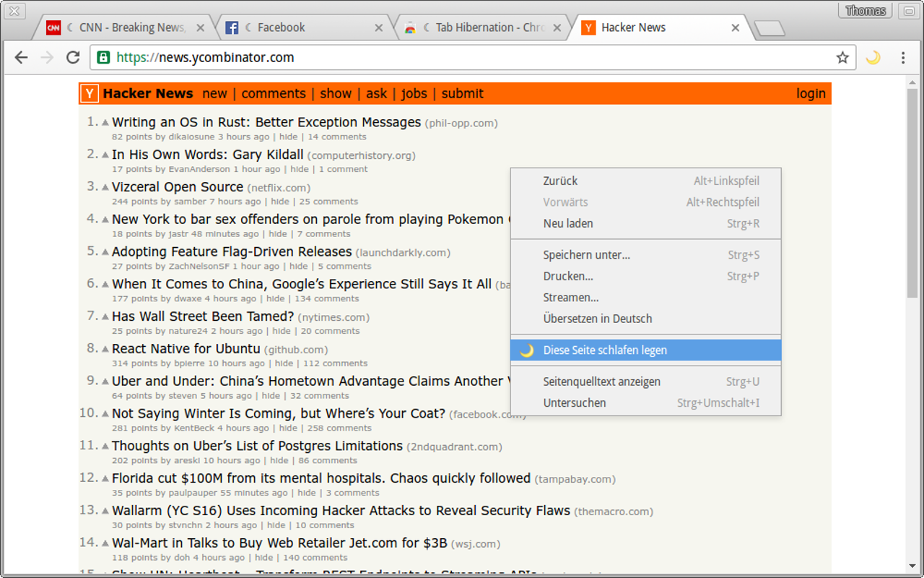Open the 'new' link in Hacker News header

(x=214, y=93)
